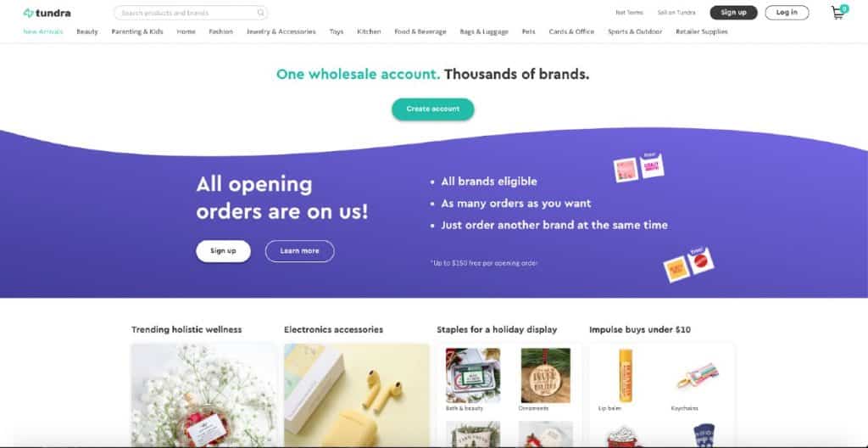Viewport: 868px width, 448px height.
Task: Open the shopping cart icon
Action: 839,12
